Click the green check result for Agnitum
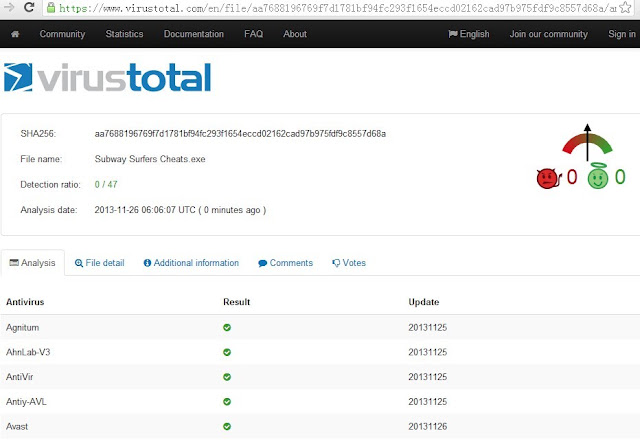Image resolution: width=640 pixels, height=442 pixels. (x=227, y=327)
